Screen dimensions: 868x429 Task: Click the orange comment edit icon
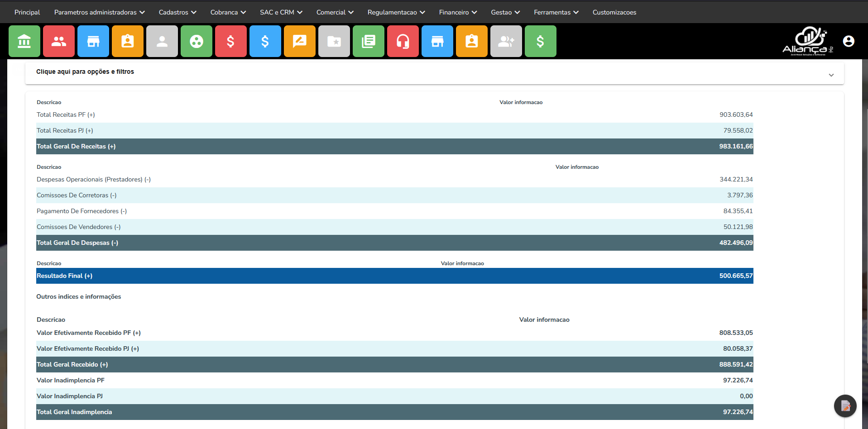300,41
